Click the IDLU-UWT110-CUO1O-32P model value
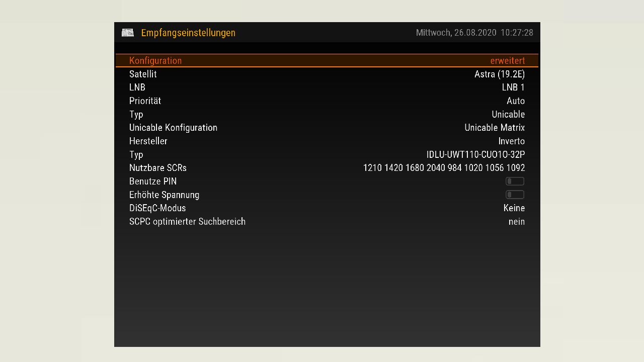The height and width of the screenshot is (362, 644). click(x=475, y=154)
